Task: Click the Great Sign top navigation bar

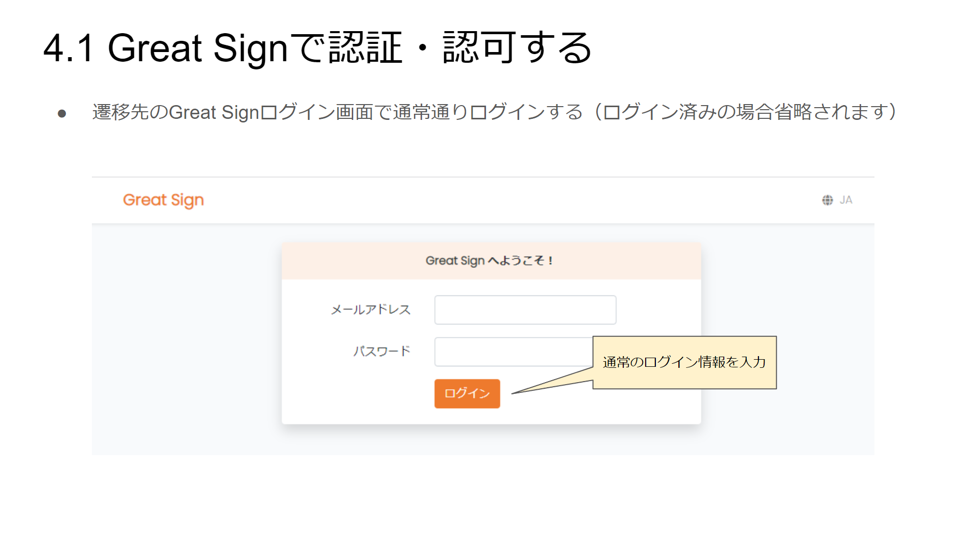Action: tap(483, 201)
